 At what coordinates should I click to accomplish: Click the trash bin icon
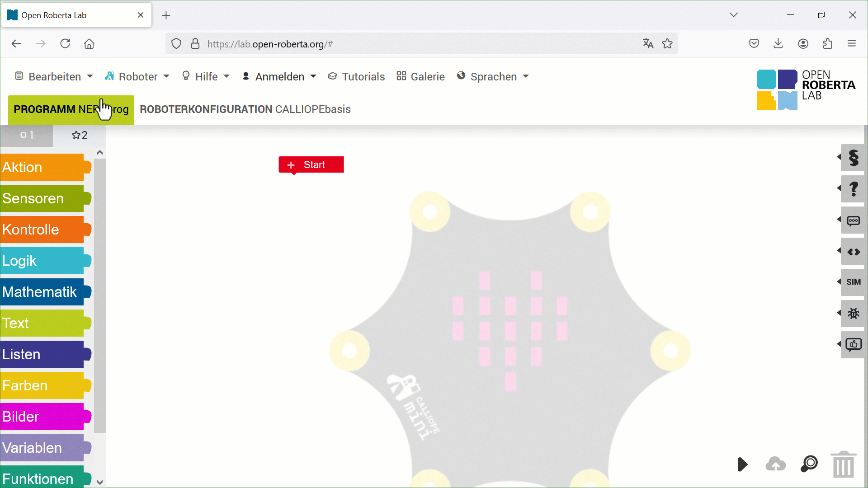[843, 465]
